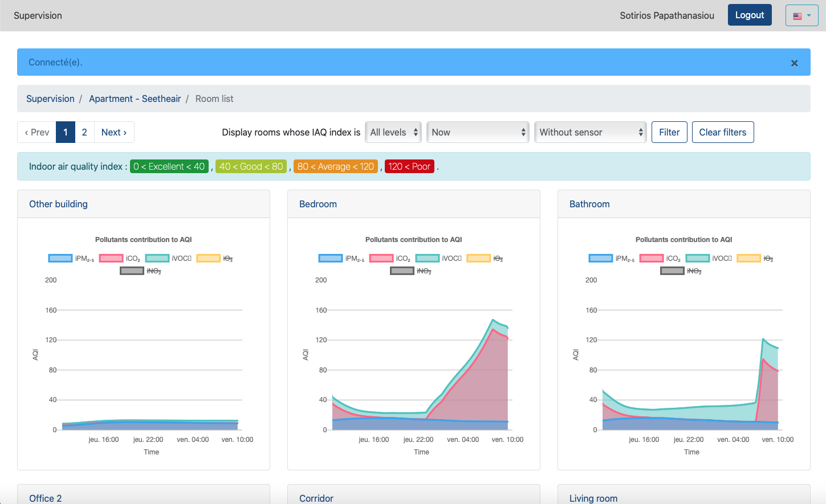Toggle iNO2 legend in Other building chart

click(x=132, y=271)
